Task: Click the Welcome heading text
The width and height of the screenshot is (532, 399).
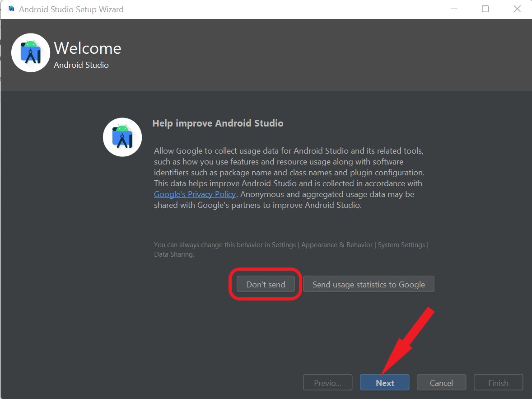Action: click(x=87, y=48)
